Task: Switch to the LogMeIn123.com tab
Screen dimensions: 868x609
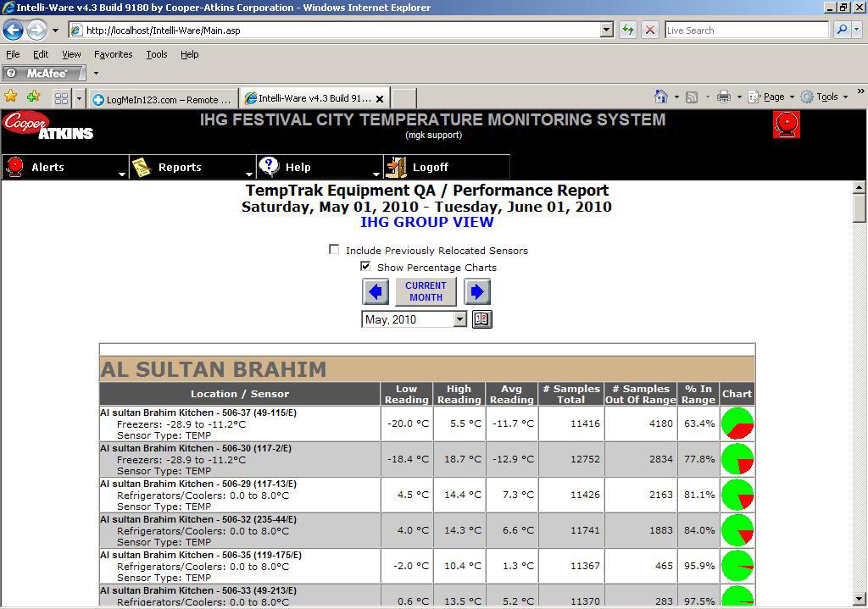Action: (163, 100)
